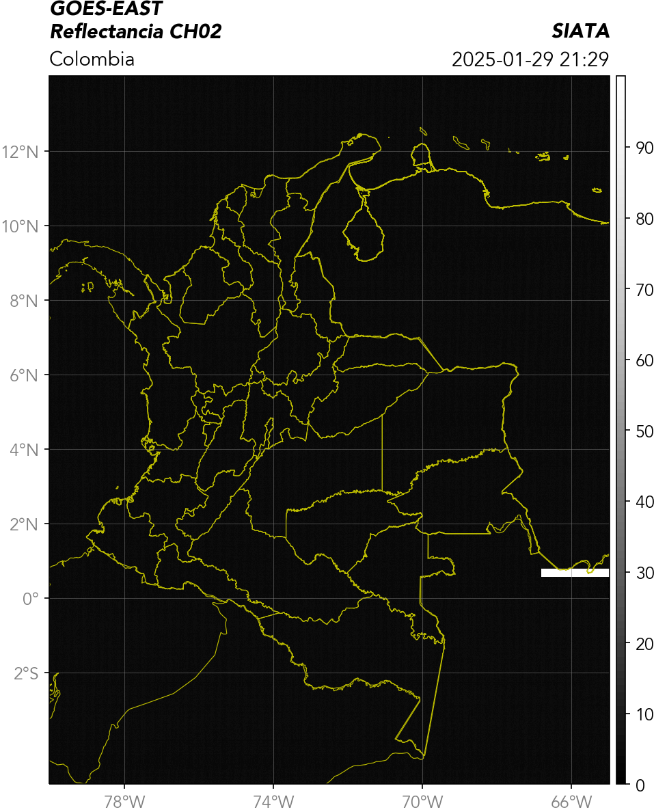Click the GOES-EAST title text
This screenshot has height=812, width=654.
coord(106,8)
